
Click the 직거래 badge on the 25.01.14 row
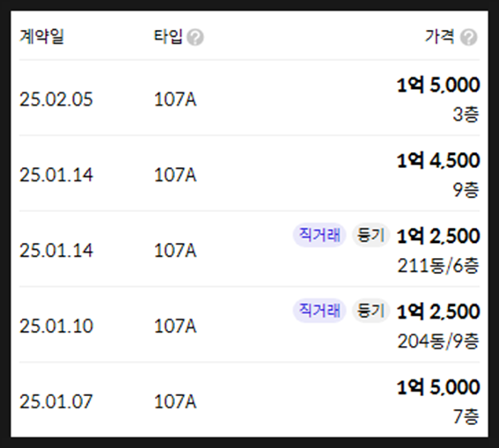pos(319,235)
